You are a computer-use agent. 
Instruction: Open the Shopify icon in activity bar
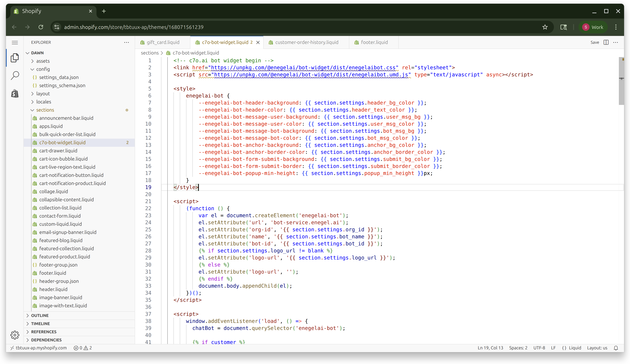pyautogui.click(x=15, y=94)
